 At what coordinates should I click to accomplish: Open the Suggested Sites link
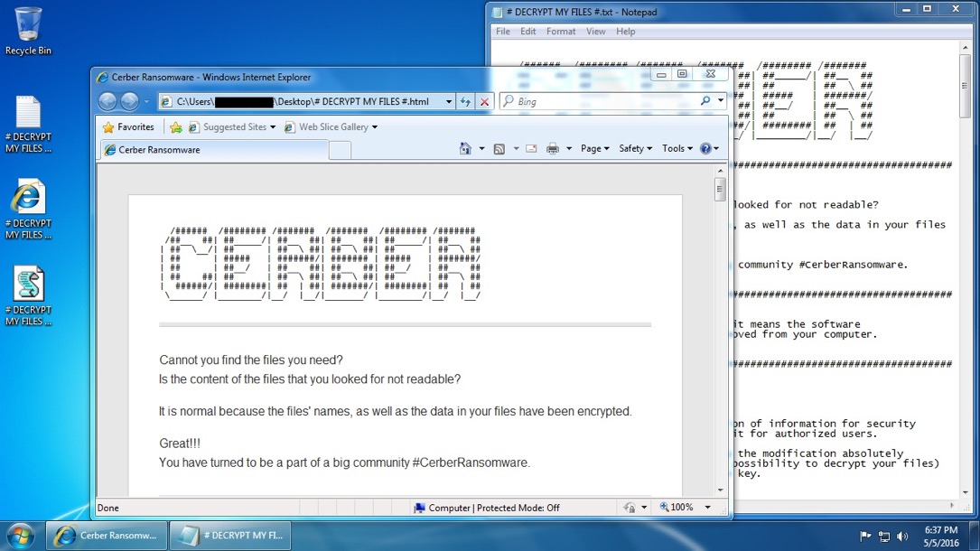click(x=232, y=127)
